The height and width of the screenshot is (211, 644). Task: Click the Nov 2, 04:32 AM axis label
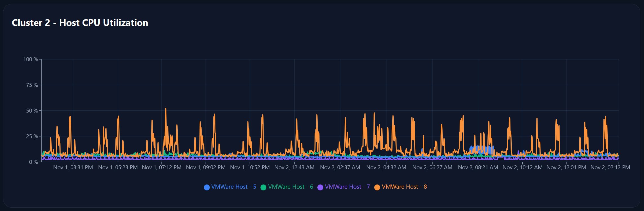click(x=386, y=167)
